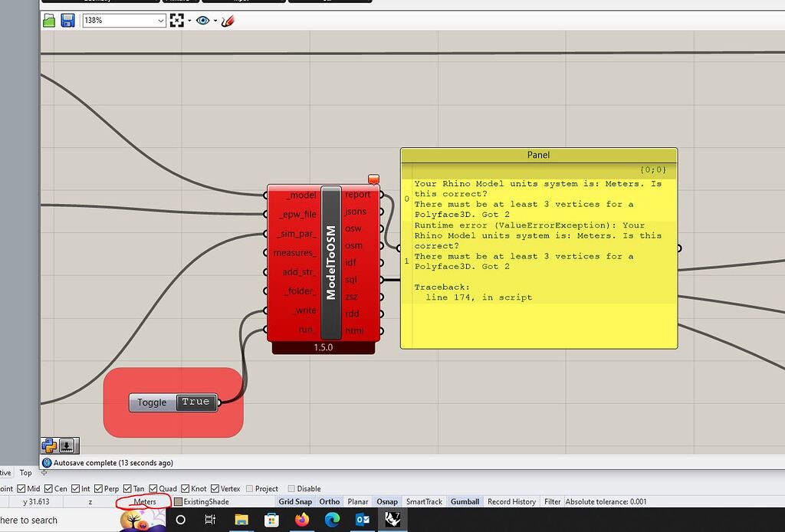Open Outlook from the taskbar
This screenshot has width=785, height=532.
tap(363, 521)
